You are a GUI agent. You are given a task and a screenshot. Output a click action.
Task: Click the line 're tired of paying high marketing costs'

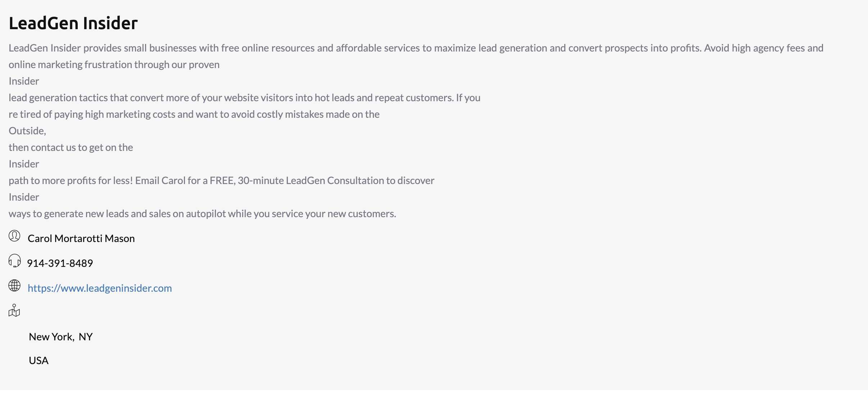coord(194,114)
